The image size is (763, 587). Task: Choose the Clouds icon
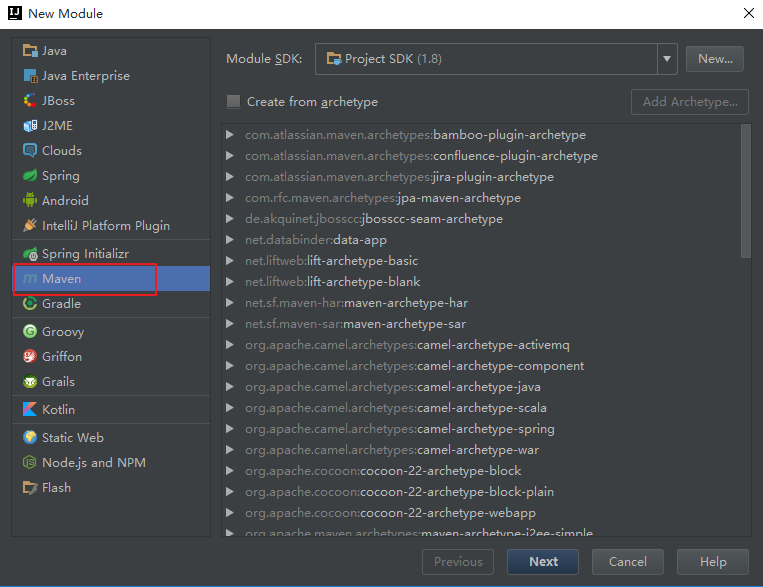click(x=30, y=150)
